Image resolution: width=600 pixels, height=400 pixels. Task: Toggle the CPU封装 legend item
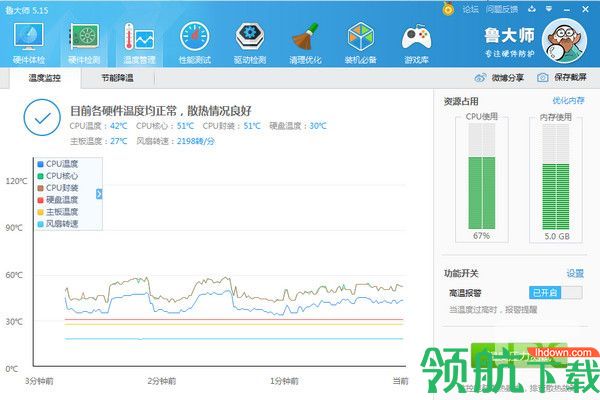[x=58, y=188]
